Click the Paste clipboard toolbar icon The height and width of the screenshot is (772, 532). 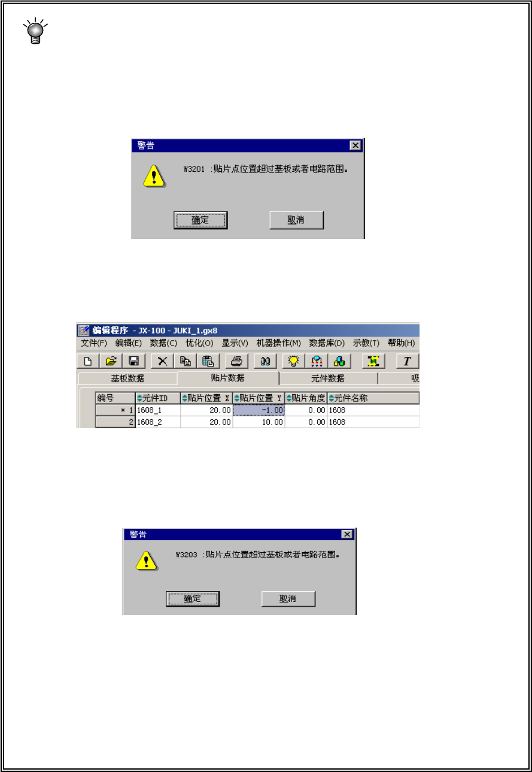coord(208,361)
